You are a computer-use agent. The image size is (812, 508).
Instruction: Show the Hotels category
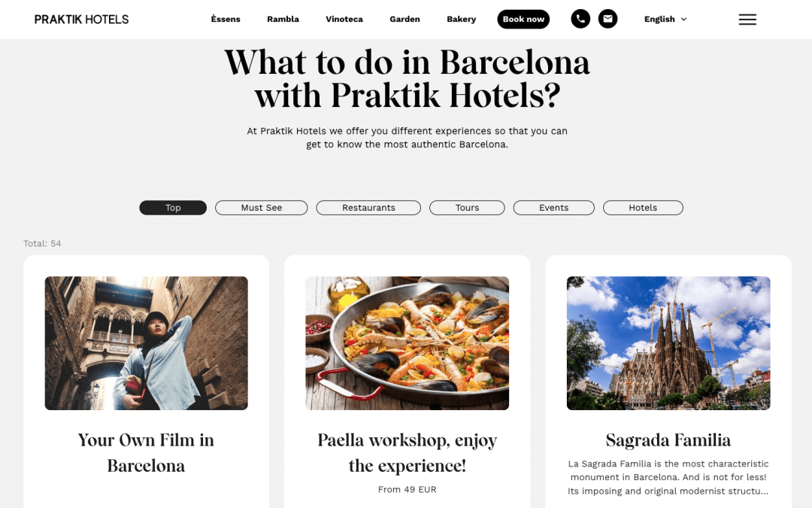pos(643,208)
